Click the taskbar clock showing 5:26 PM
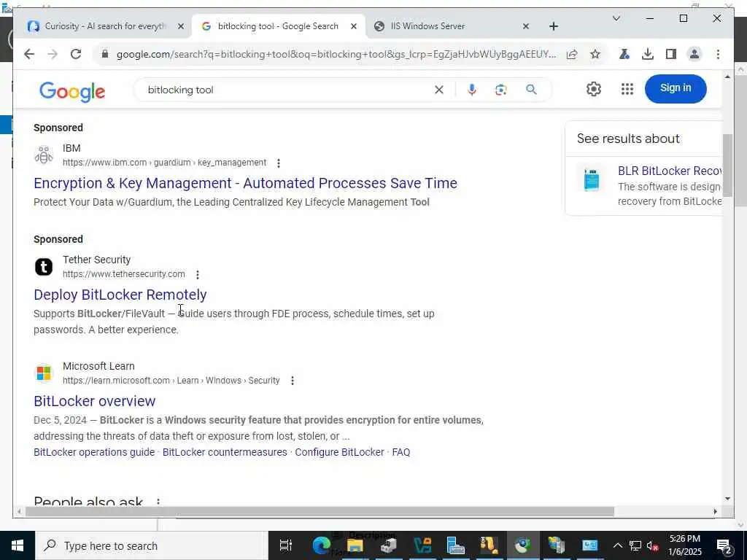This screenshot has height=560, width=747. (x=685, y=545)
